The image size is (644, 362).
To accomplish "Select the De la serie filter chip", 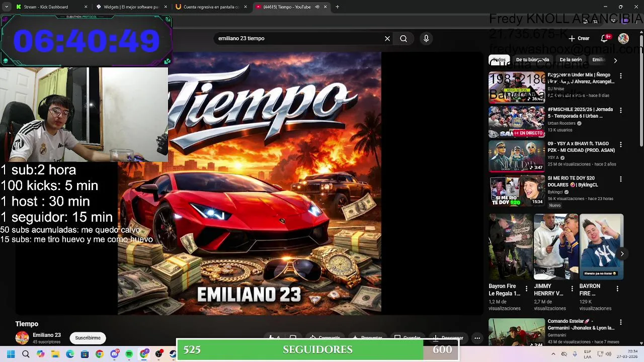I will pyautogui.click(x=571, y=60).
